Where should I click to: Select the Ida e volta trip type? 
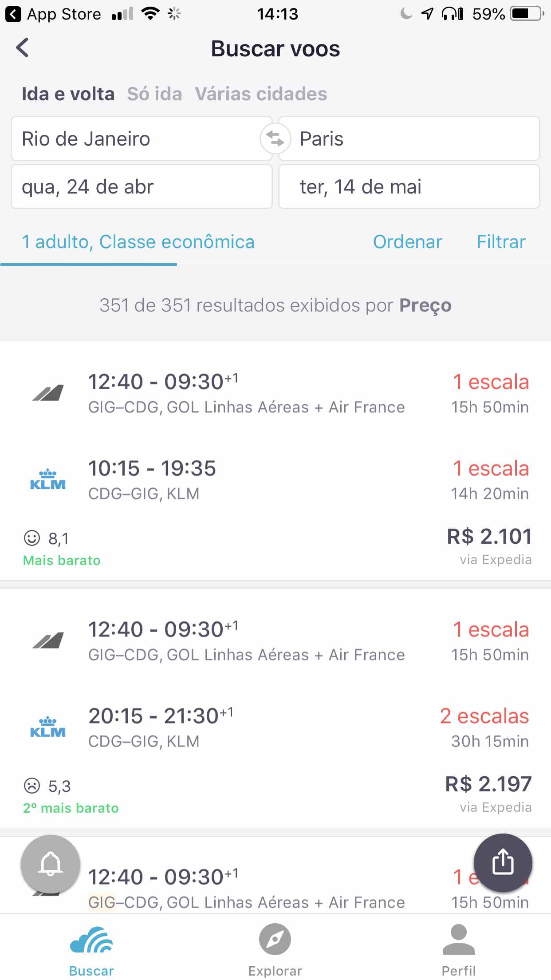point(68,94)
